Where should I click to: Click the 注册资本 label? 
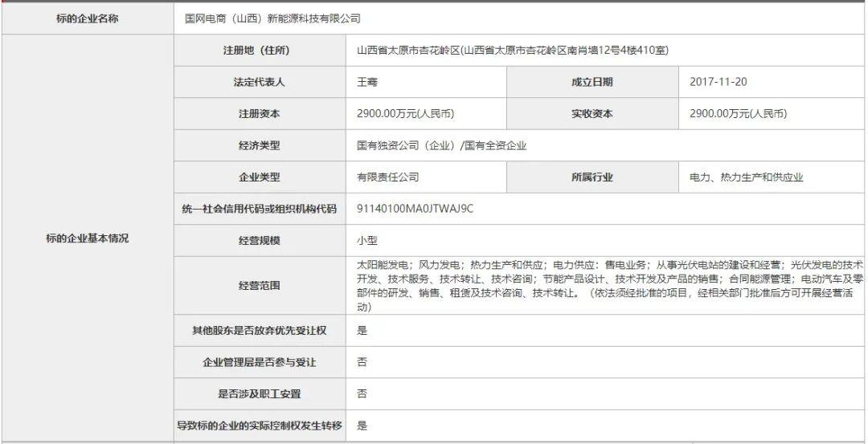click(x=260, y=114)
